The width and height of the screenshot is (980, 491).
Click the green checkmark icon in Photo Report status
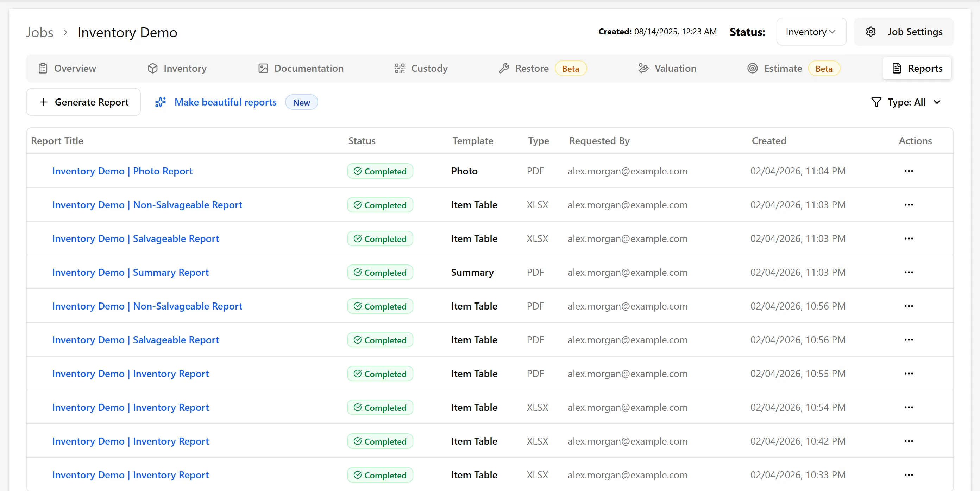(358, 171)
